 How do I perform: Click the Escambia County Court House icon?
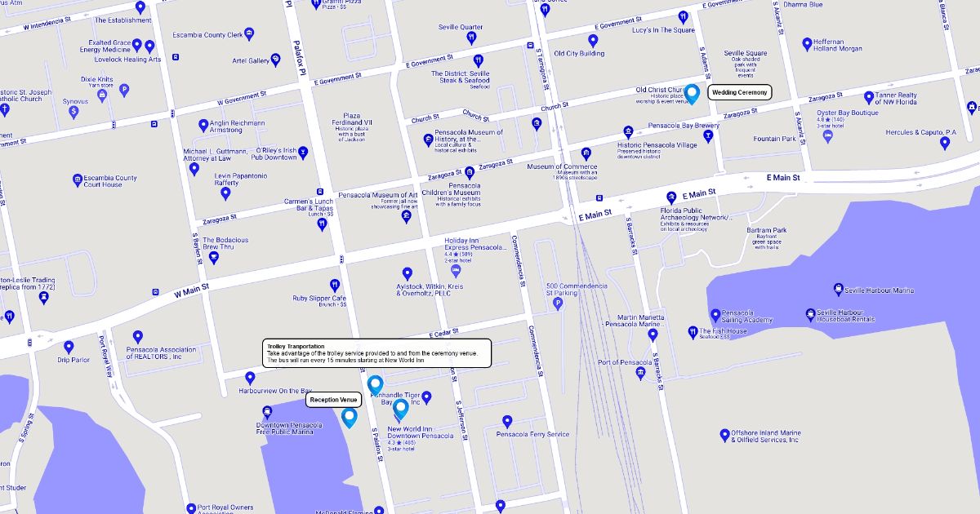pyautogui.click(x=78, y=180)
